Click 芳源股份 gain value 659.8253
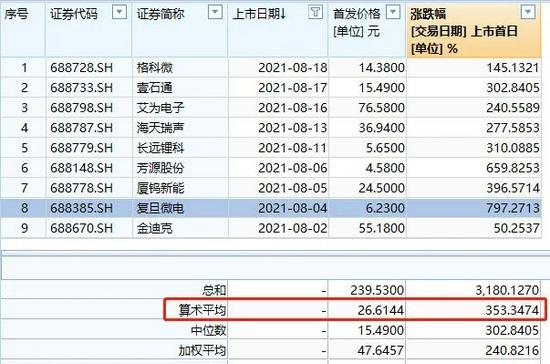550x364 pixels. point(512,168)
